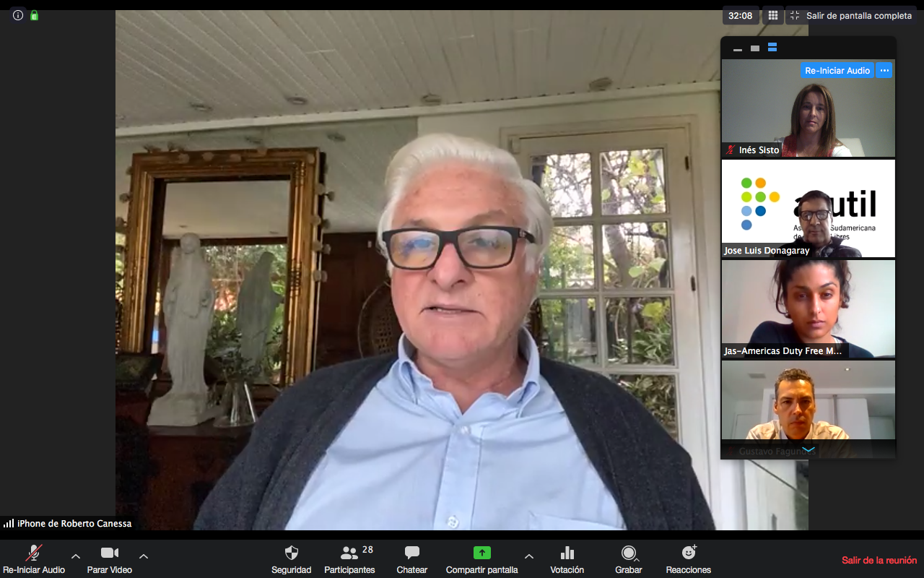Screen dimensions: 924x578
Task: Collapse thumbnail strip to hidden bar view
Action: pyautogui.click(x=737, y=48)
